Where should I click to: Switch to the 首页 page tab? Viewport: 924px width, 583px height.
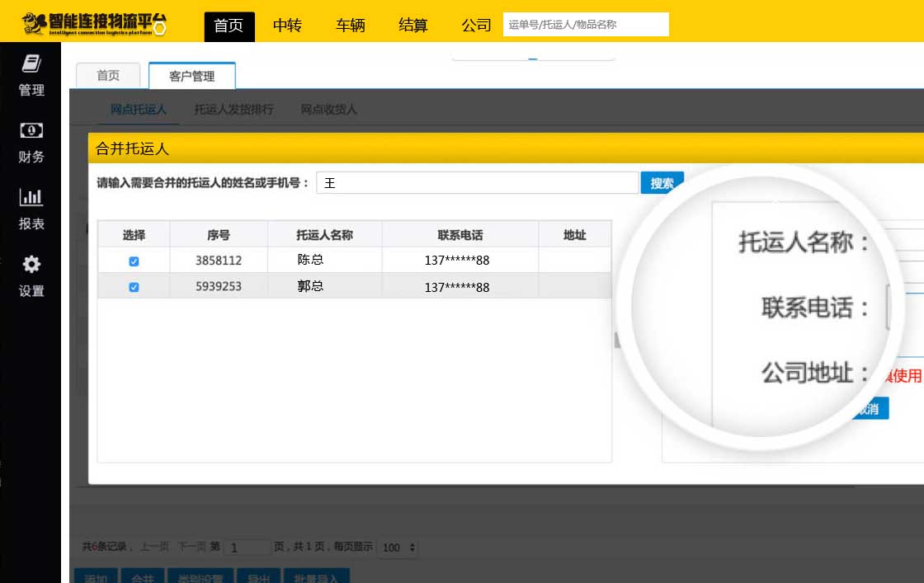[x=108, y=75]
